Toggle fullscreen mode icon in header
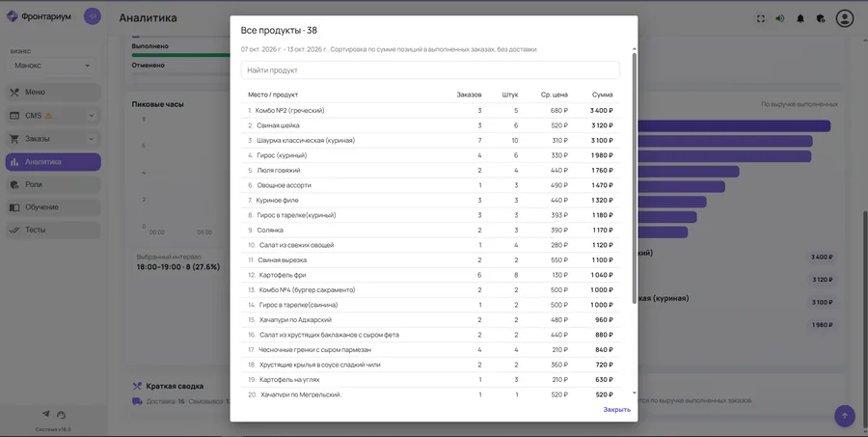The height and width of the screenshot is (437, 868). pyautogui.click(x=761, y=18)
